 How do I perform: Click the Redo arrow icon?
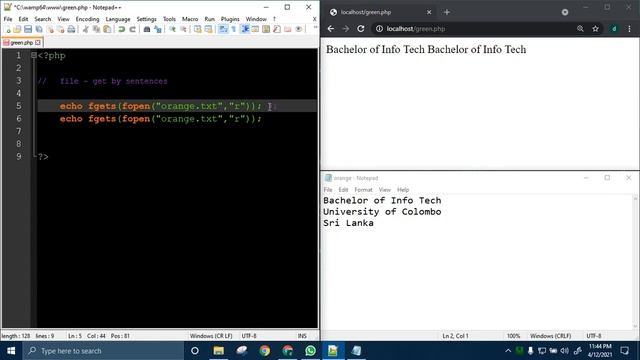[132, 29]
